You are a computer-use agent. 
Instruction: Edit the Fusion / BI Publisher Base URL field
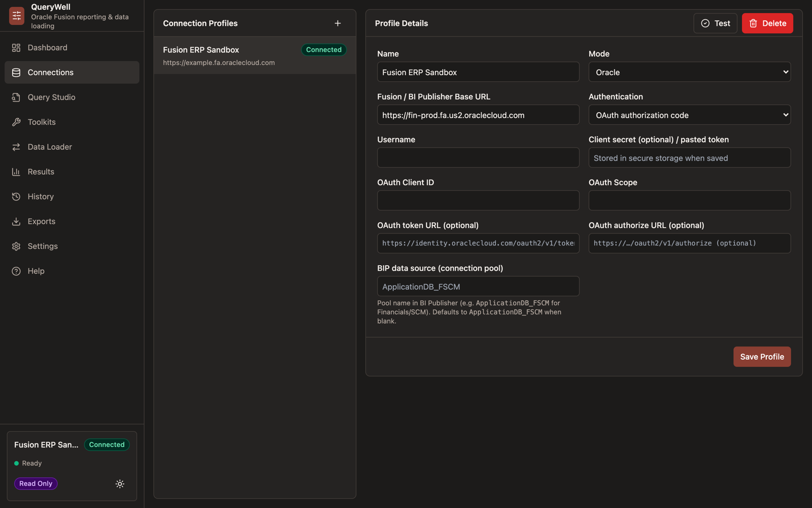pos(478,115)
